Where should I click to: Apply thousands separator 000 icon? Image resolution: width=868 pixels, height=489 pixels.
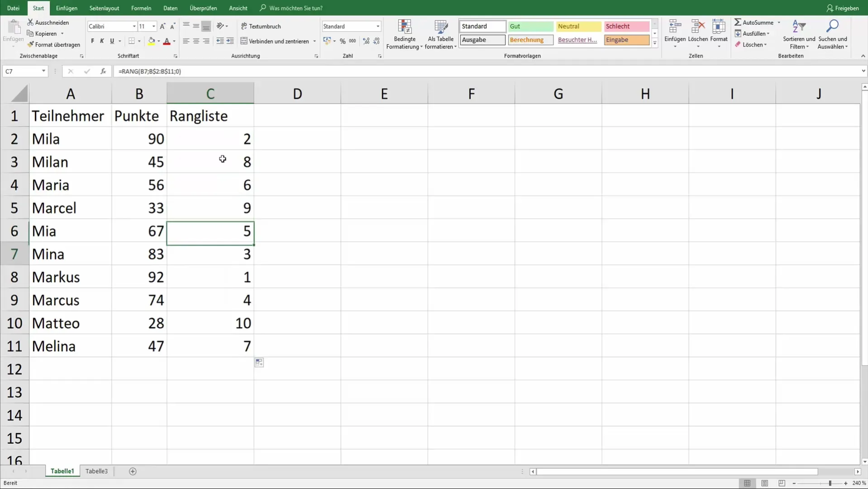352,41
